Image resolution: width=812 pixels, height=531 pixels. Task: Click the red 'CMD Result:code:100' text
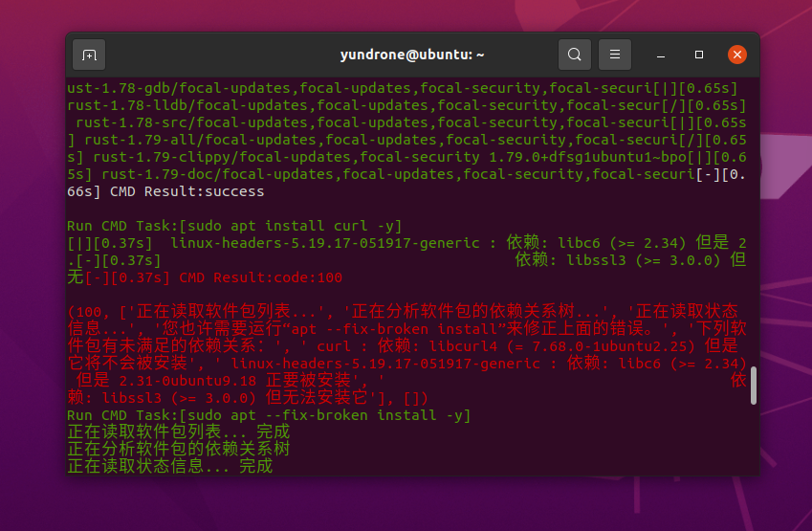point(260,277)
